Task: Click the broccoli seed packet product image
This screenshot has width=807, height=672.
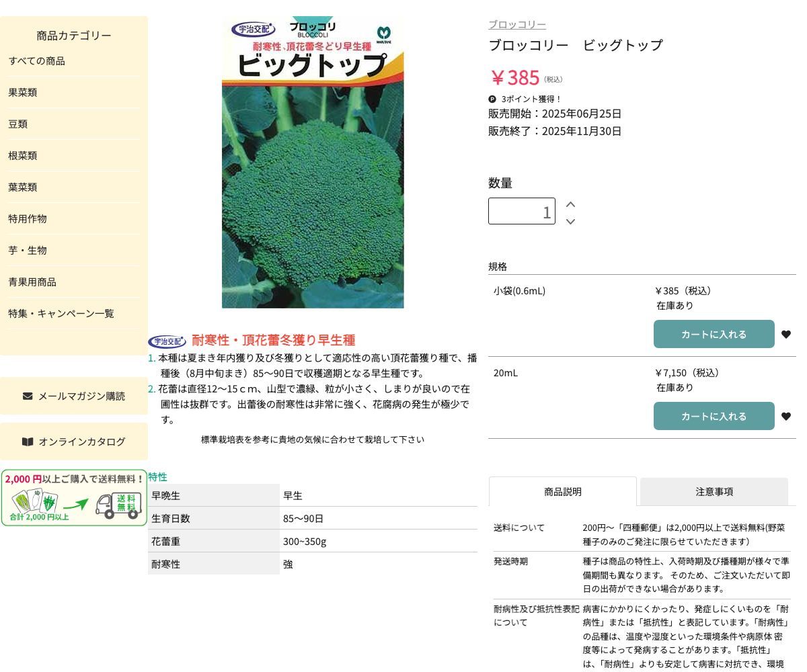Action: [x=312, y=161]
